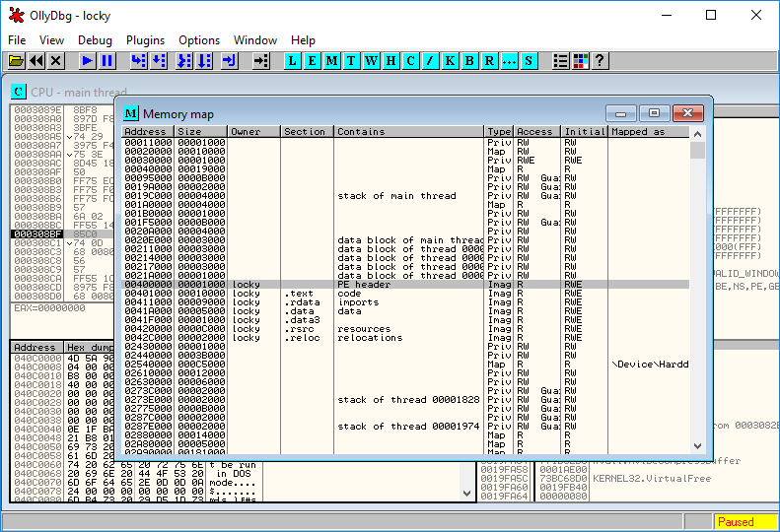Click the Step over toolbar icon
780x532 pixels.
click(x=159, y=61)
